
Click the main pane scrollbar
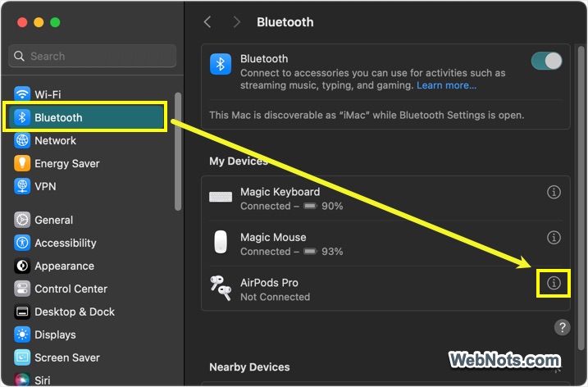(x=581, y=198)
